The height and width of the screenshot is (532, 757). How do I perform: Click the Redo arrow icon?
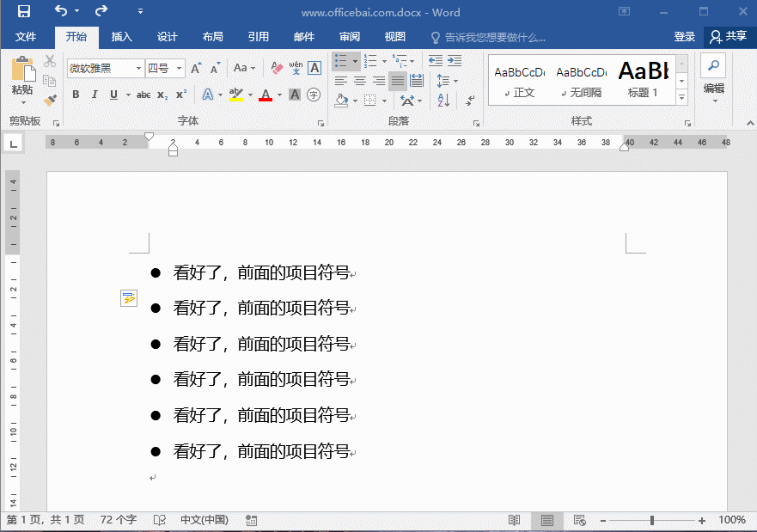pyautogui.click(x=101, y=10)
